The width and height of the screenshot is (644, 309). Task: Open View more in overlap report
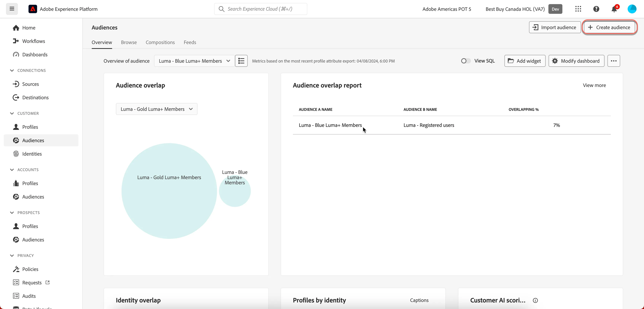click(x=594, y=85)
